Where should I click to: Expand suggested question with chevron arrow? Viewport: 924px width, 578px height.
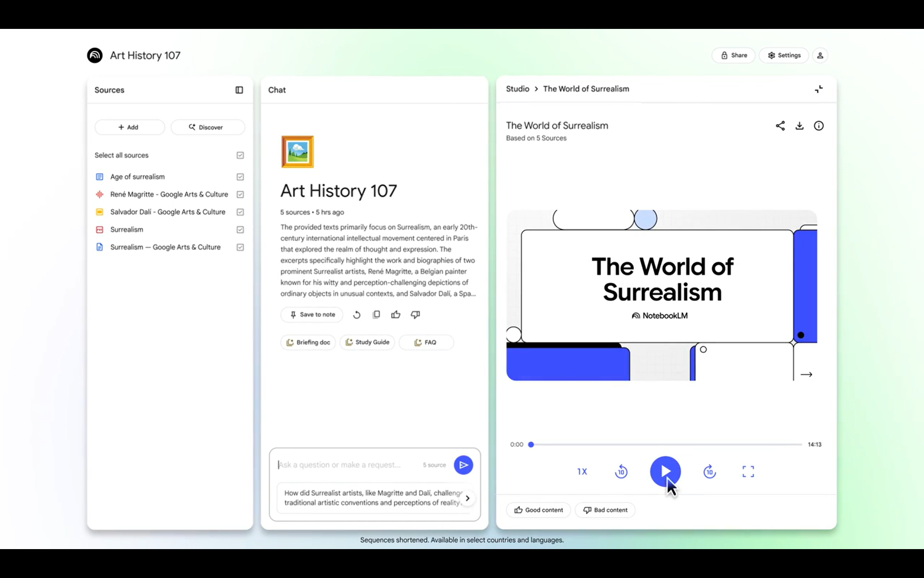point(467,498)
